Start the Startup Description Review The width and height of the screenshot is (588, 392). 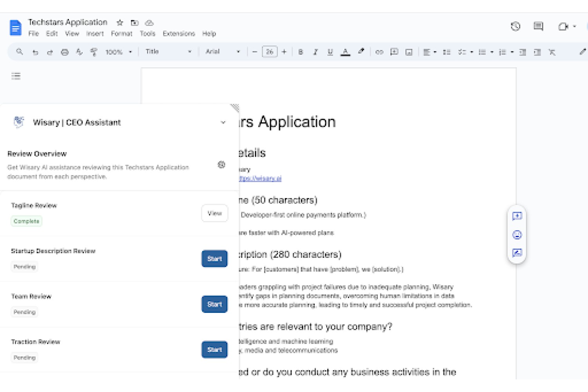click(x=214, y=259)
